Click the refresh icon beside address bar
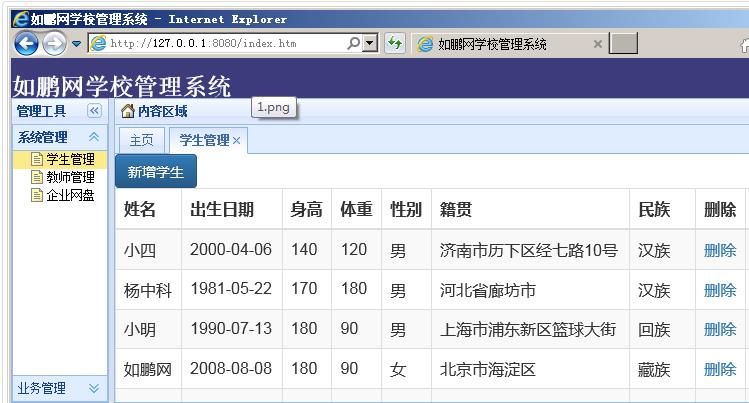 point(395,43)
